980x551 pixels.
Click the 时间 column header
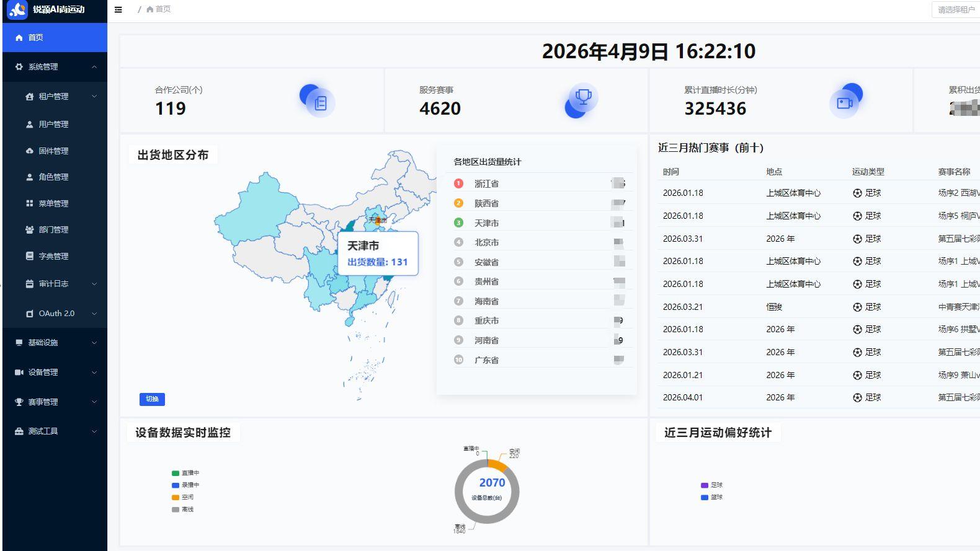coord(671,172)
